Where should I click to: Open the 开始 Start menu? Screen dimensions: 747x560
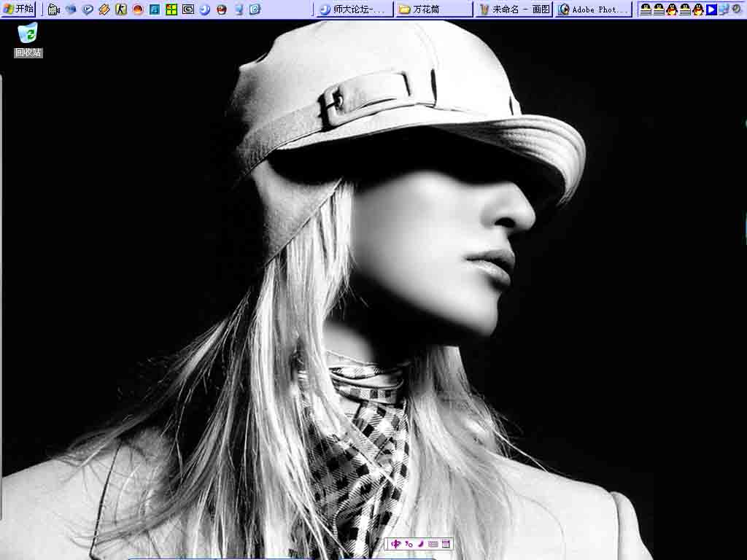point(18,9)
